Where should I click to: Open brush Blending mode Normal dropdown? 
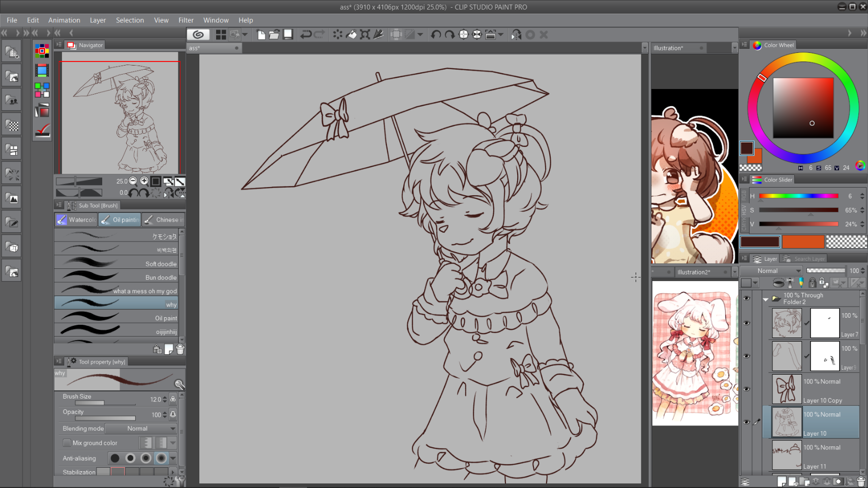[141, 429]
